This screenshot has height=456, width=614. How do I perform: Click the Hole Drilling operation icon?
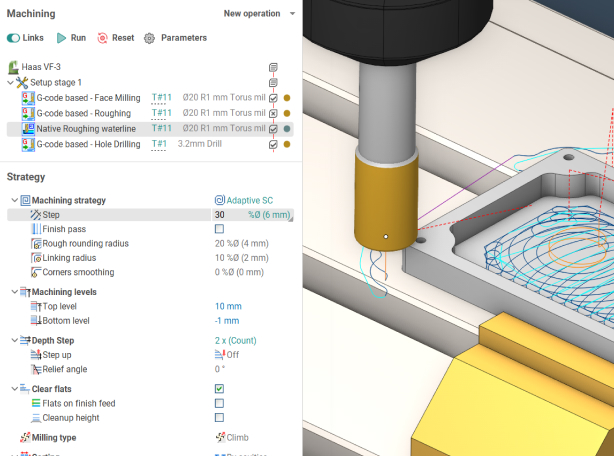tap(27, 144)
